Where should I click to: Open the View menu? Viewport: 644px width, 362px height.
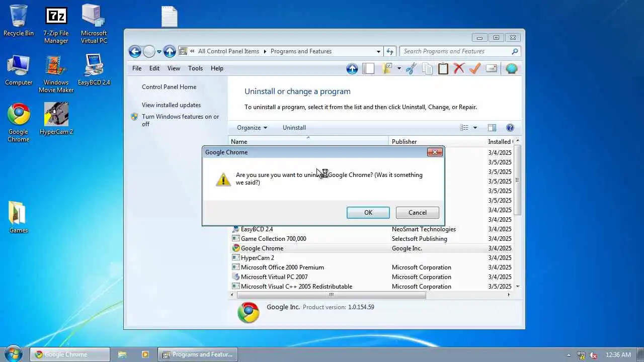[x=174, y=68]
